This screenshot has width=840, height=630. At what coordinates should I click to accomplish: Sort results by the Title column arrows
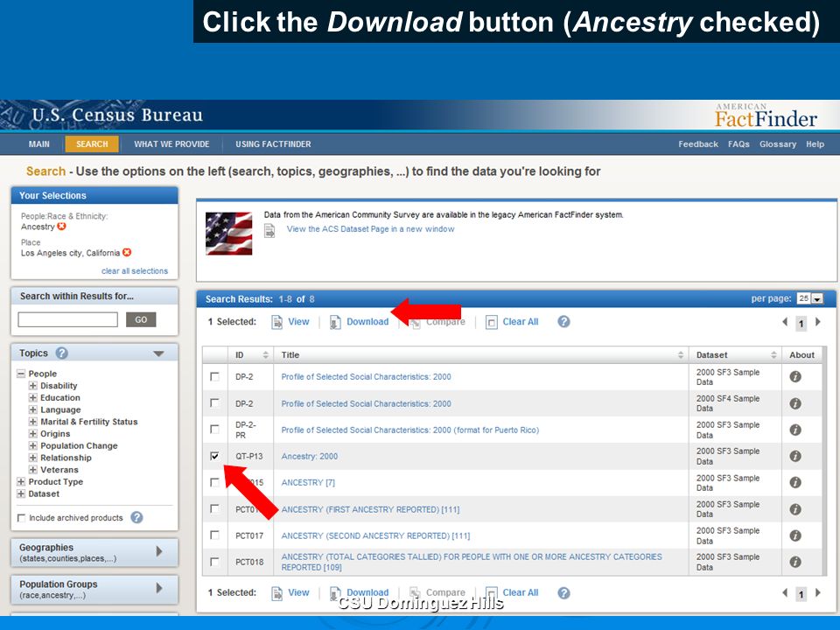(681, 354)
